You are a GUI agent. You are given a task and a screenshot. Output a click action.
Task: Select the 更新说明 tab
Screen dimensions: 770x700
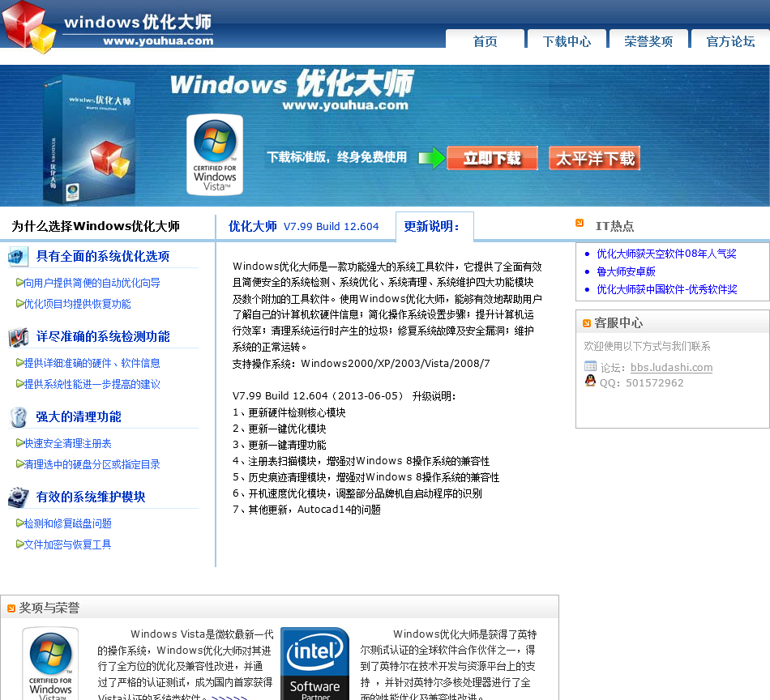click(434, 226)
